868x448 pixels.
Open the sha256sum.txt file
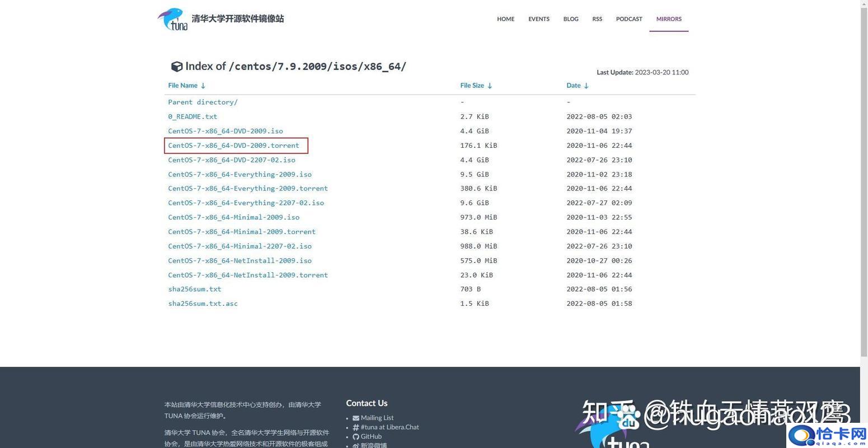[x=194, y=289]
